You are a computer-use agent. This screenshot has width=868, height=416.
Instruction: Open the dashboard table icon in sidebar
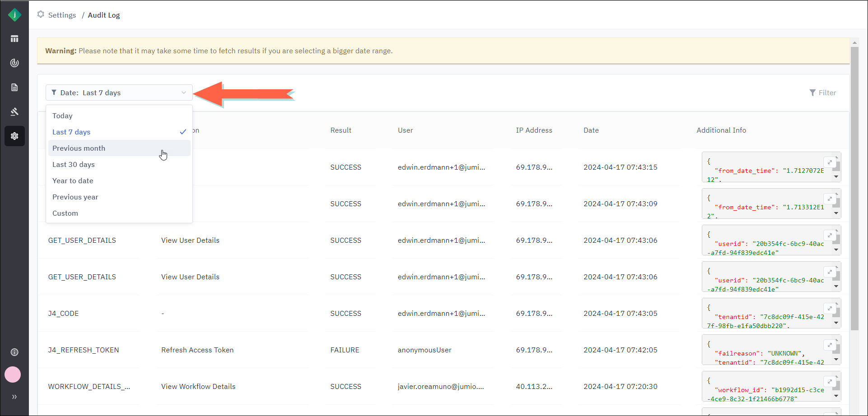click(x=14, y=39)
